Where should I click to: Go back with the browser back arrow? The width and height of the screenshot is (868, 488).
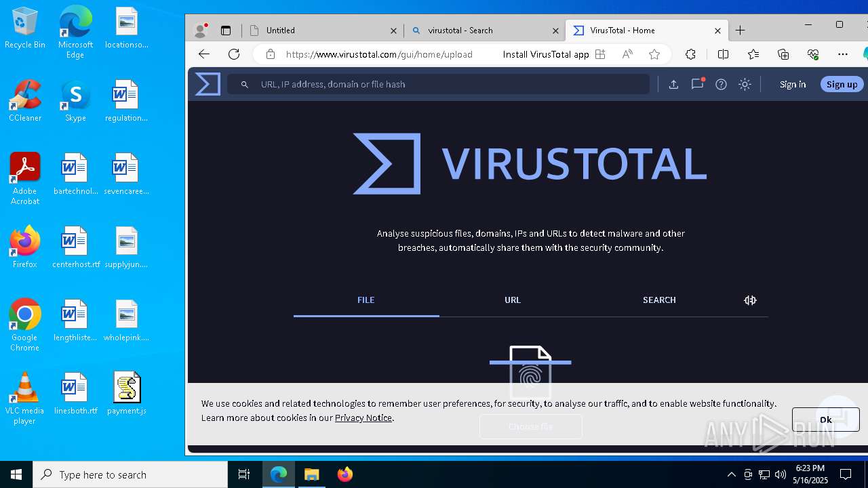(x=204, y=54)
